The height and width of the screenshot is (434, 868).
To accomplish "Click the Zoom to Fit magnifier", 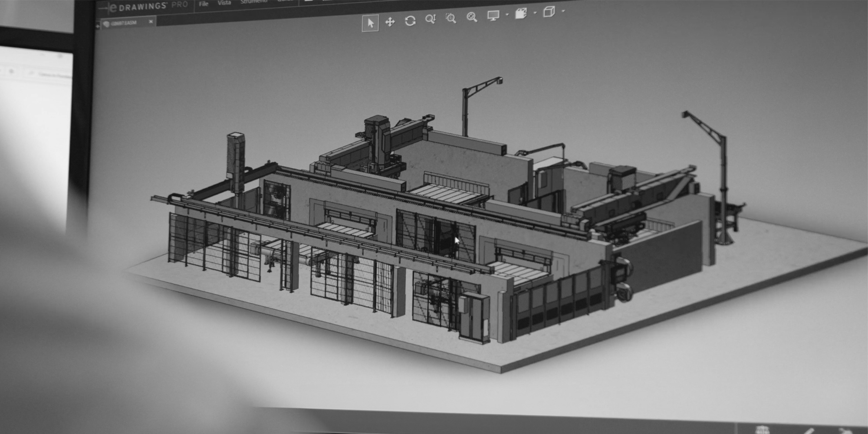I will (x=472, y=17).
